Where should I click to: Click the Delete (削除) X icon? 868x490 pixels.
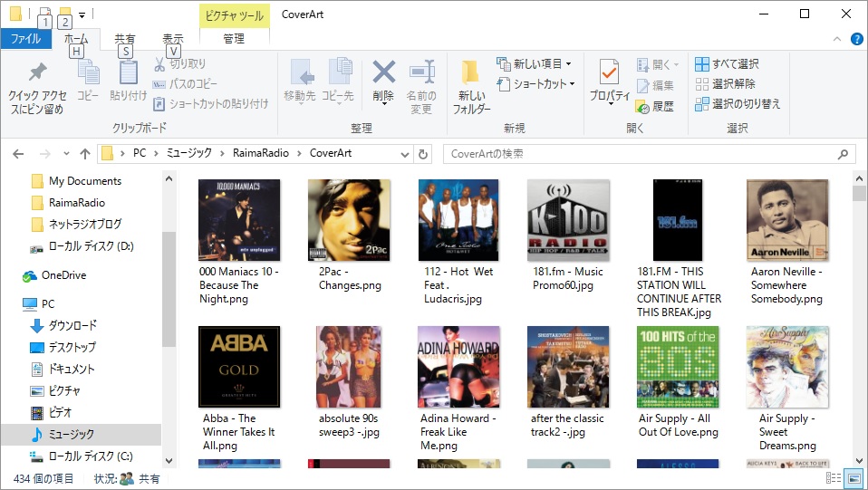pos(383,72)
